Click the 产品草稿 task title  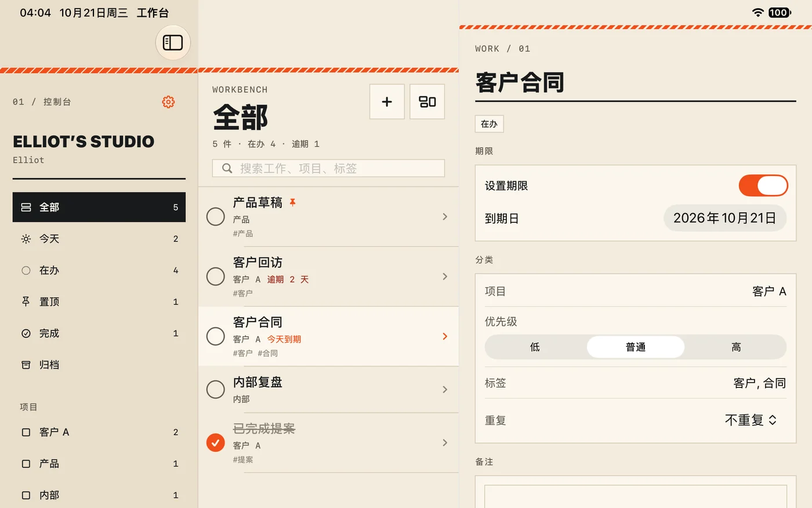click(x=258, y=203)
